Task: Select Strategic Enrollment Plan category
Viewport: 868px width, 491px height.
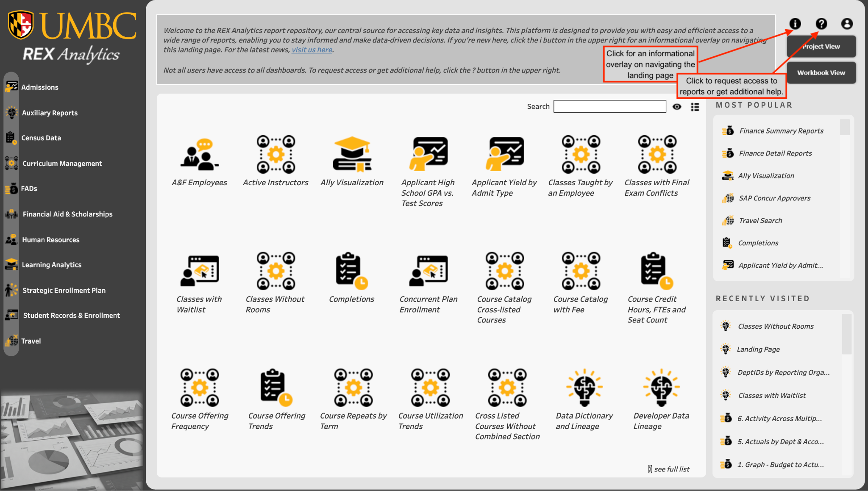Action: coord(64,291)
